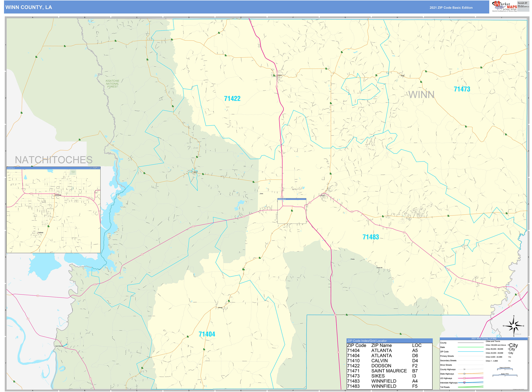Viewport: 532px width, 392px height.
Task: Click the Interstate Highways shield symbol in legend
Action: point(464,383)
